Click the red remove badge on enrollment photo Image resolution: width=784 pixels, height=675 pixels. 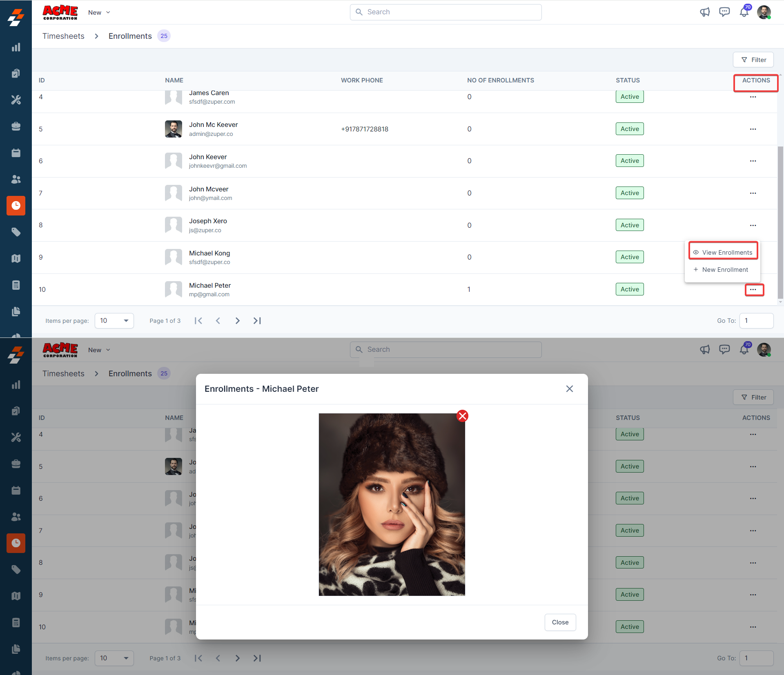pyautogui.click(x=462, y=416)
